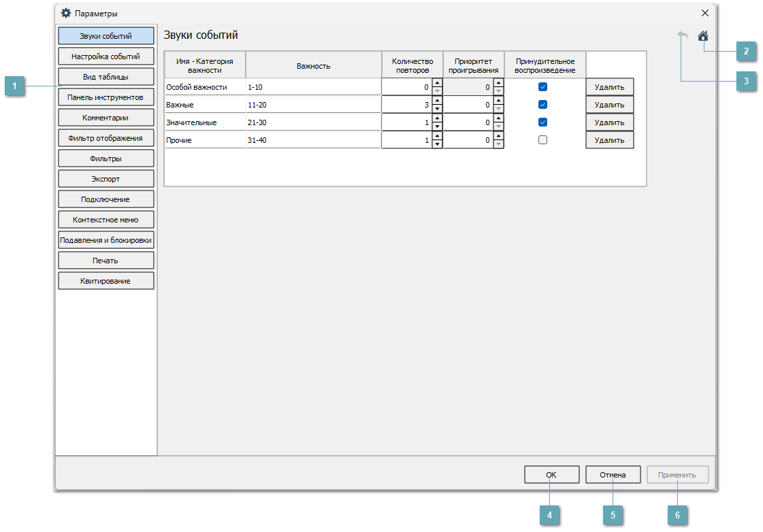Decrease repeat count for Важные row
The image size is (763, 532).
tap(437, 109)
